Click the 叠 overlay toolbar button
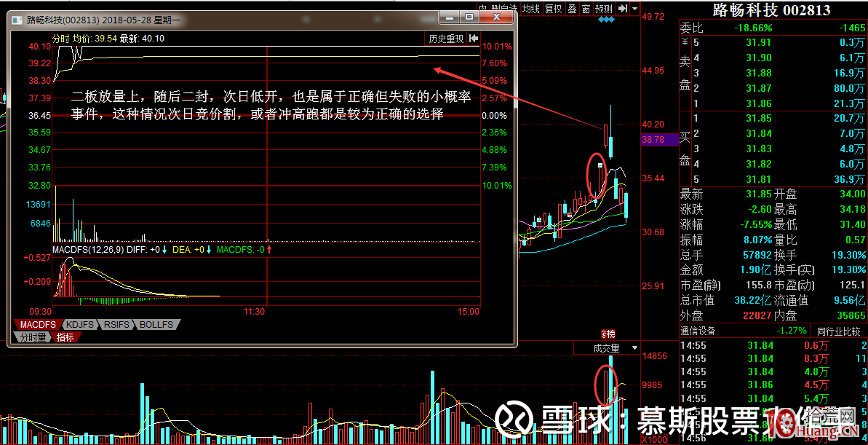The height and width of the screenshot is (445, 868). coord(572,8)
